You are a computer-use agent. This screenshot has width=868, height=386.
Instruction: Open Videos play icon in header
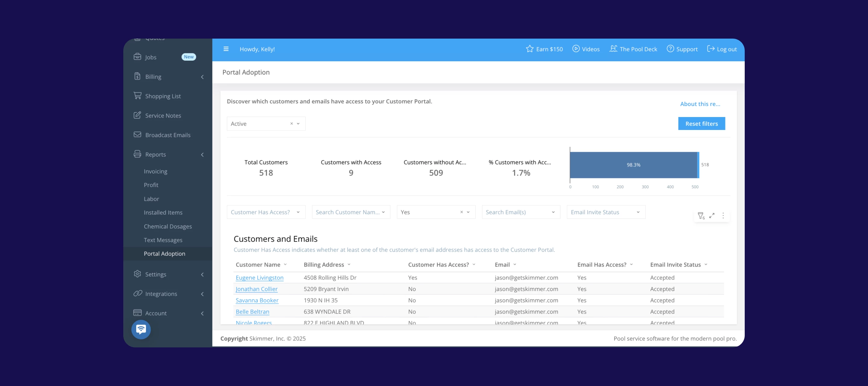tap(576, 49)
